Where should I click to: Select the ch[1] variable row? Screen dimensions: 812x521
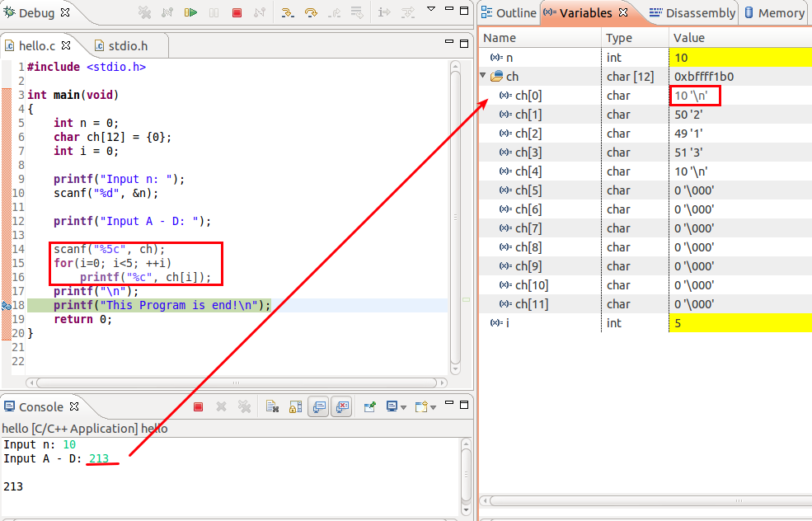click(645, 115)
